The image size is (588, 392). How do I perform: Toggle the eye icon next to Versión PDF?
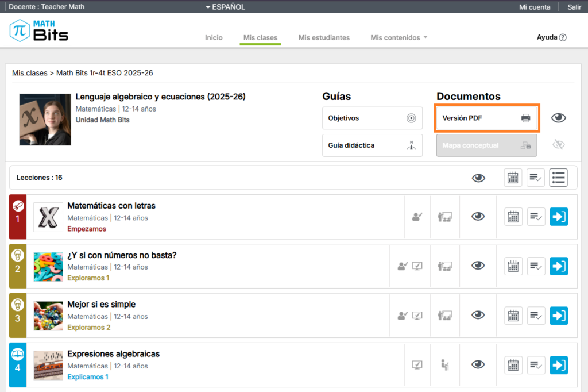tap(558, 118)
